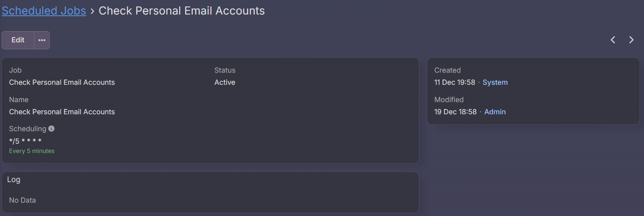The image size is (644, 216).
Task: Click the Scheduling info icon
Action: (x=51, y=128)
